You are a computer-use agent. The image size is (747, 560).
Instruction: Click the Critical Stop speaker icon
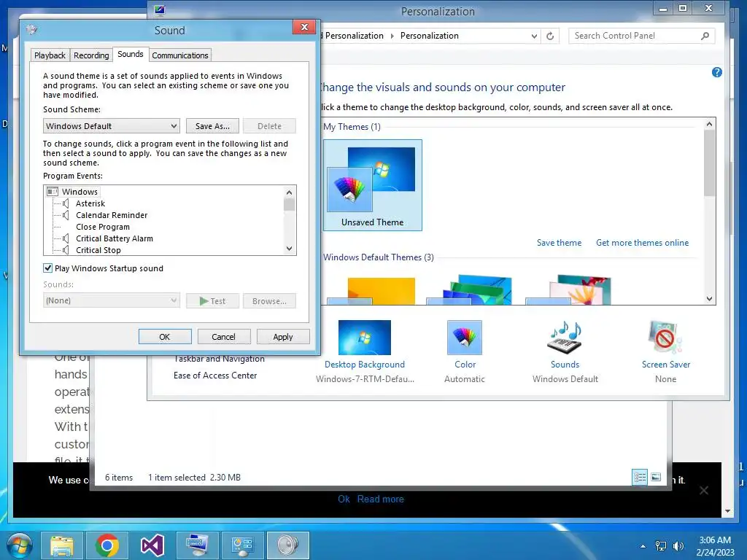[x=66, y=250]
